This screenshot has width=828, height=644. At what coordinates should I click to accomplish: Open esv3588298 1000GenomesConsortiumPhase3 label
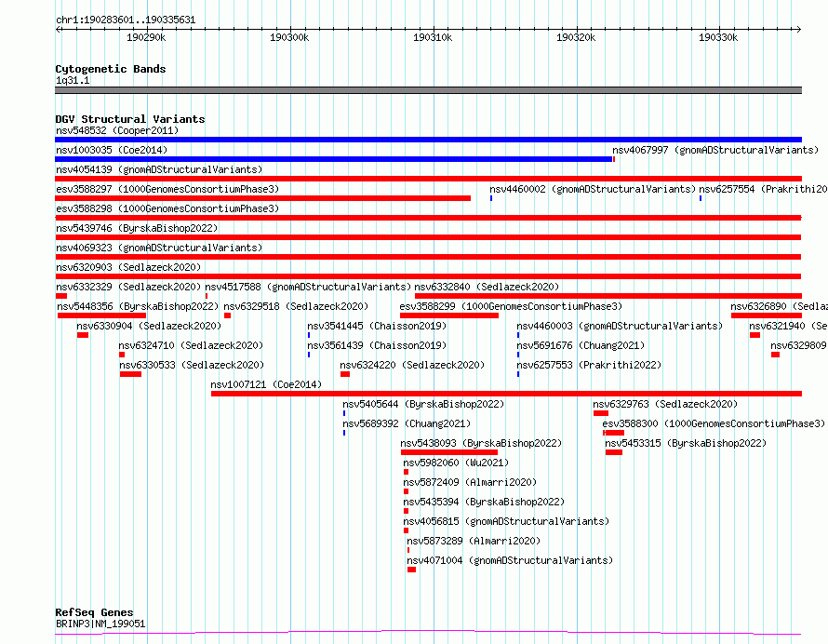click(167, 208)
